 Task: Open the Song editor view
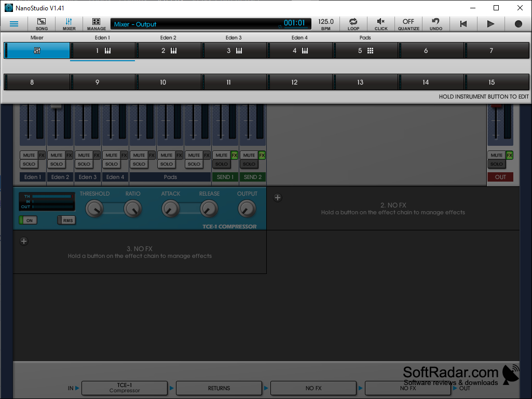click(42, 24)
